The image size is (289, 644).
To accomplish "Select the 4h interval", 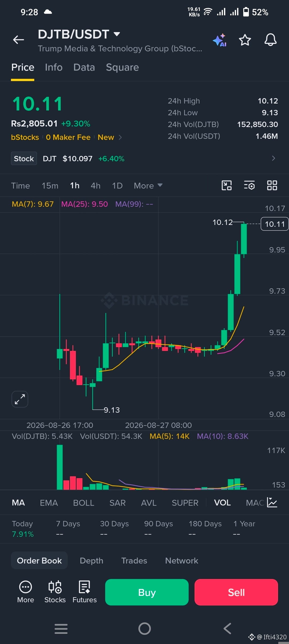I will coord(96,186).
